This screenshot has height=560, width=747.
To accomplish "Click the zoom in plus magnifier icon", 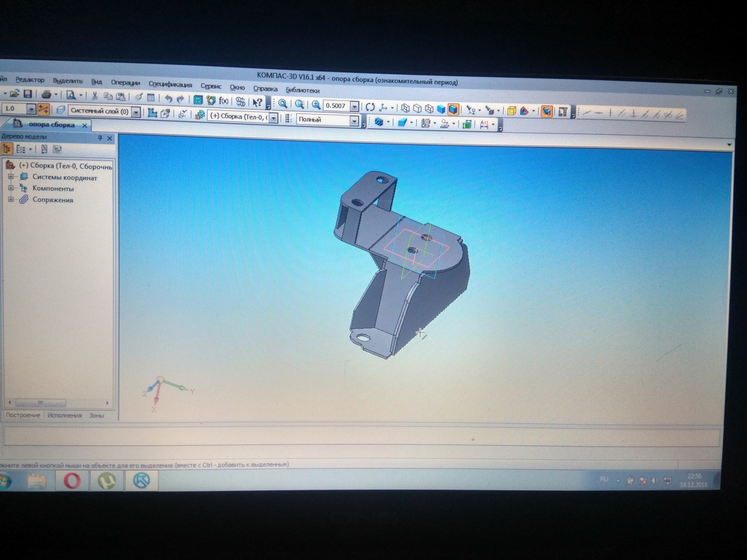I will pos(316,105).
